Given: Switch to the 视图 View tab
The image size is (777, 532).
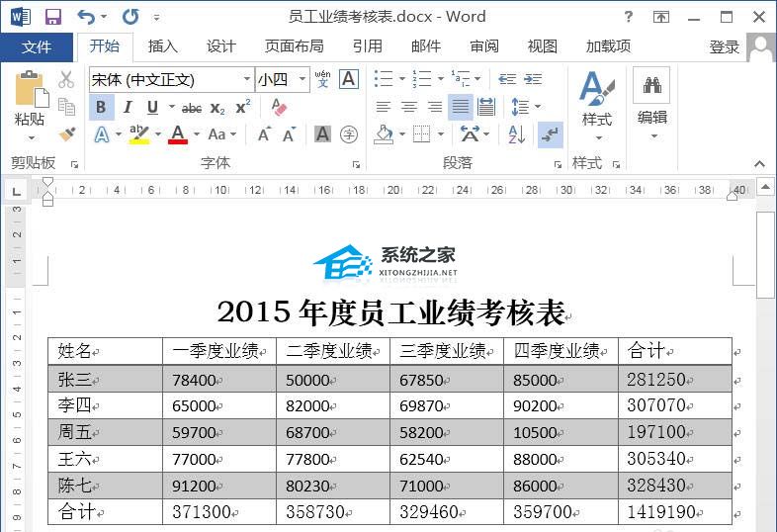Looking at the screenshot, I should click(543, 46).
